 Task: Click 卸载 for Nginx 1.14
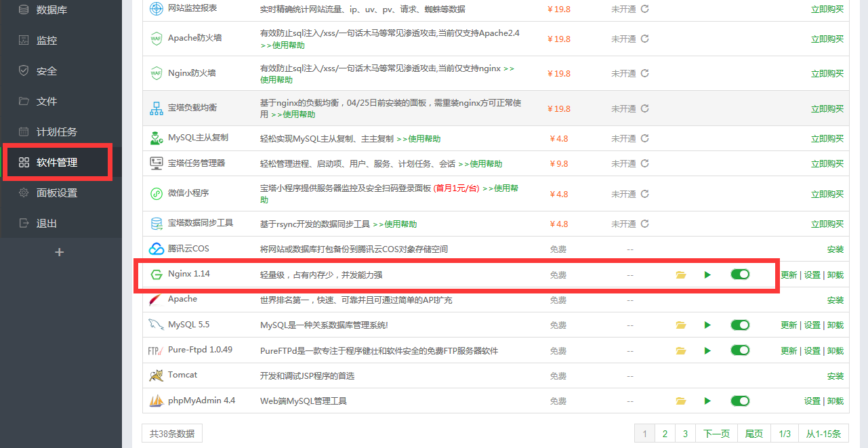tap(835, 275)
